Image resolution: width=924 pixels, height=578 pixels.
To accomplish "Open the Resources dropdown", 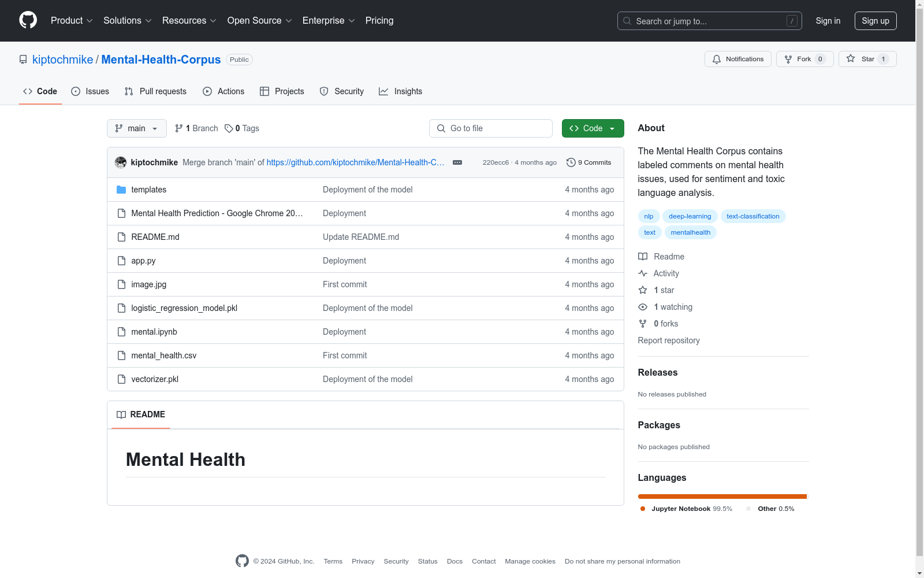I will coord(189,21).
